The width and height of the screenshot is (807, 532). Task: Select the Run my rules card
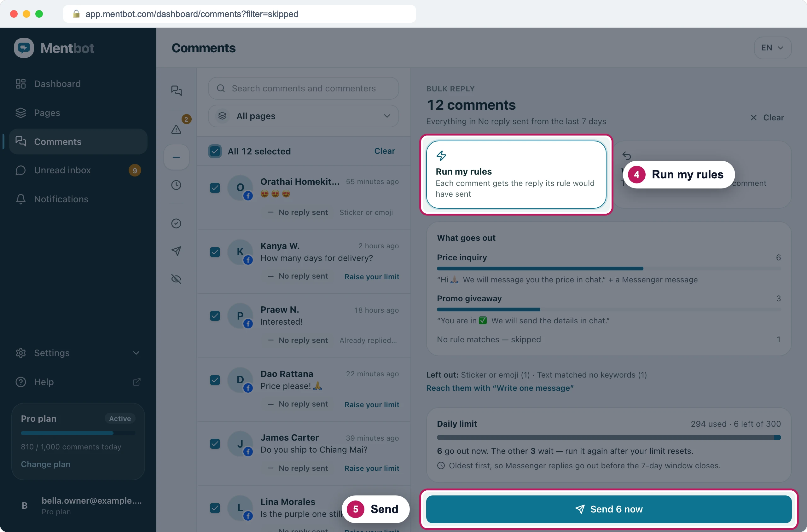[x=516, y=174]
